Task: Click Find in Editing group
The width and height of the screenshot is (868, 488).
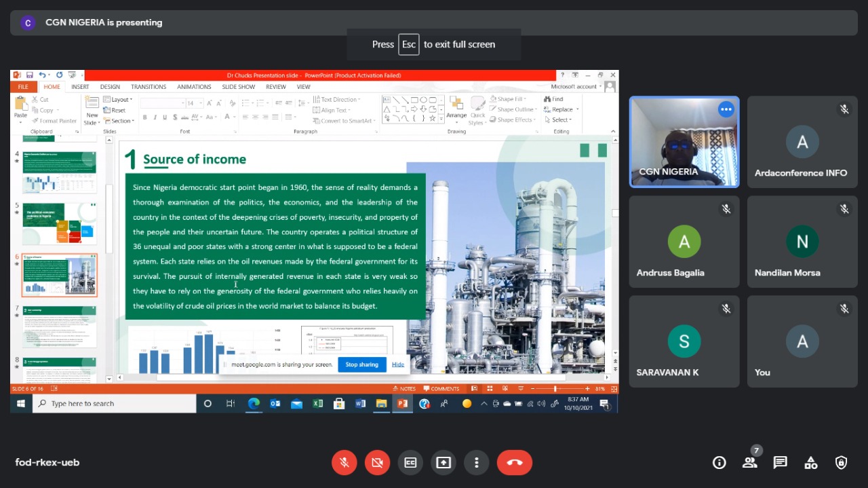Action: [x=553, y=99]
